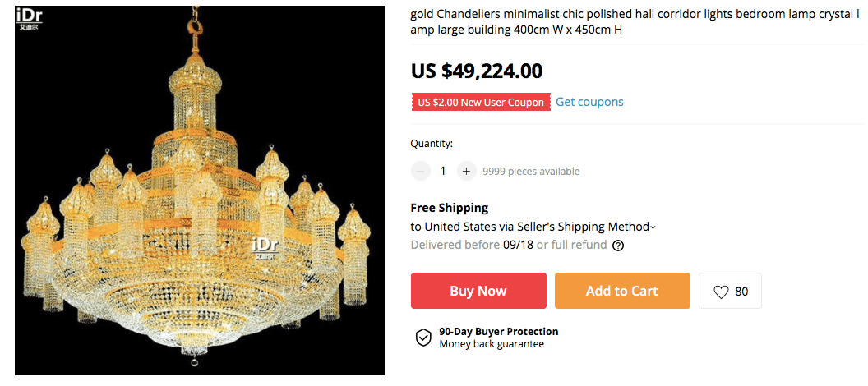Decrease quantity with the minus button

click(x=421, y=171)
